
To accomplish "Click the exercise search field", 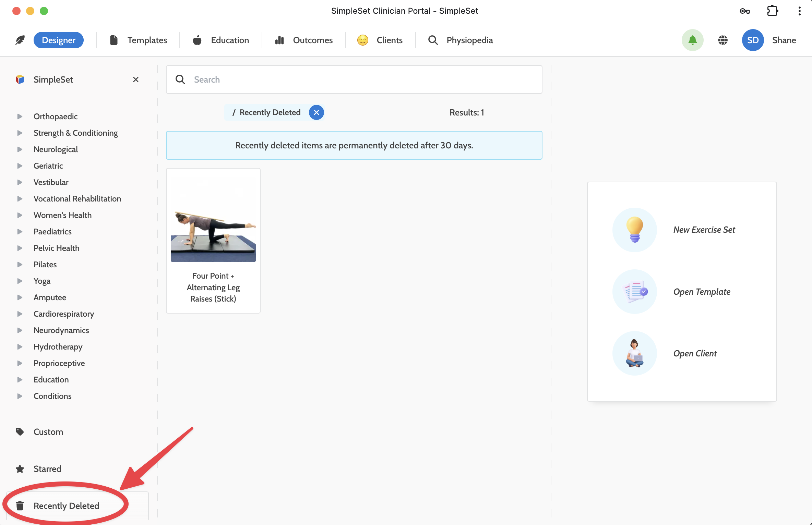I will point(354,80).
